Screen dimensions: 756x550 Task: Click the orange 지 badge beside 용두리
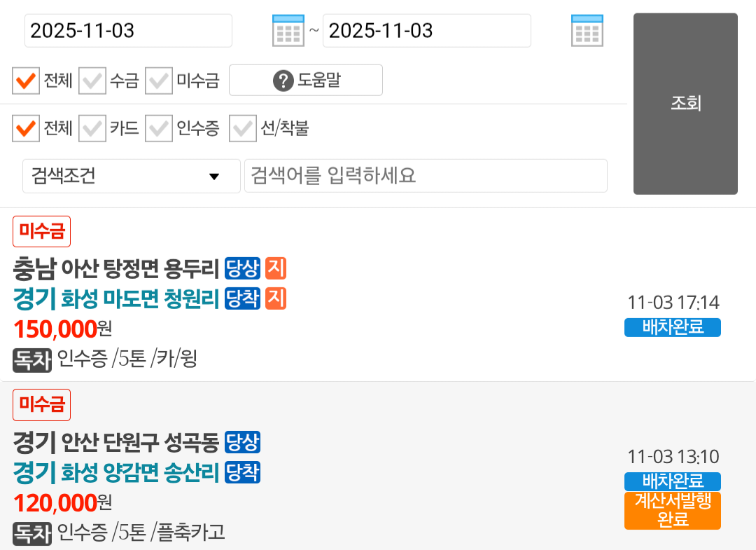[276, 268]
